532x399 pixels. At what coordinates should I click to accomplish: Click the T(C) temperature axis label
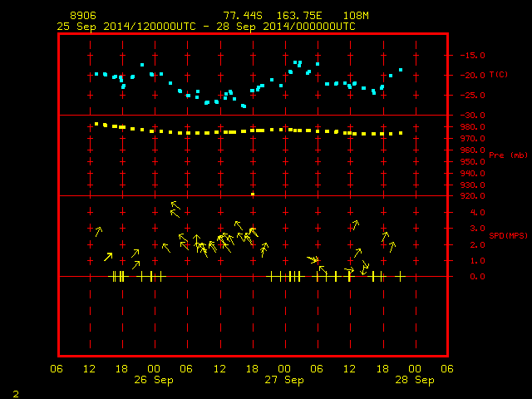[x=499, y=75]
